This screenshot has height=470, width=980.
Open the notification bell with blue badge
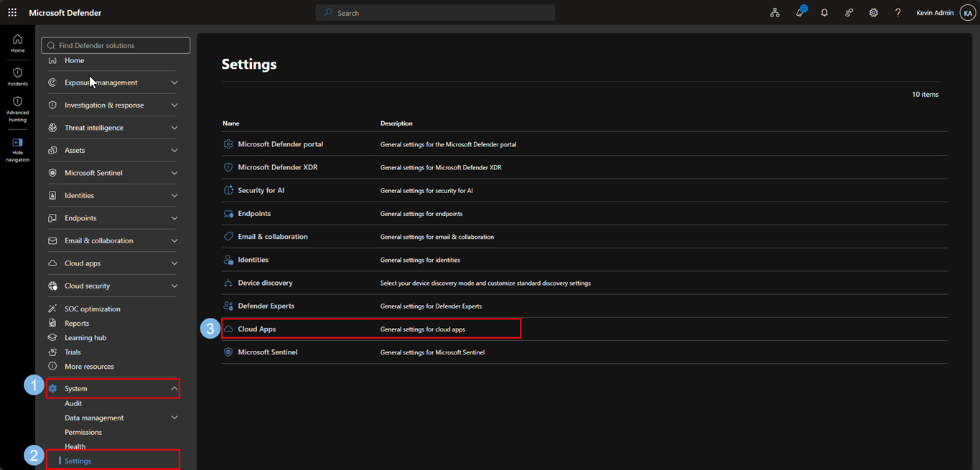pyautogui.click(x=801, y=12)
